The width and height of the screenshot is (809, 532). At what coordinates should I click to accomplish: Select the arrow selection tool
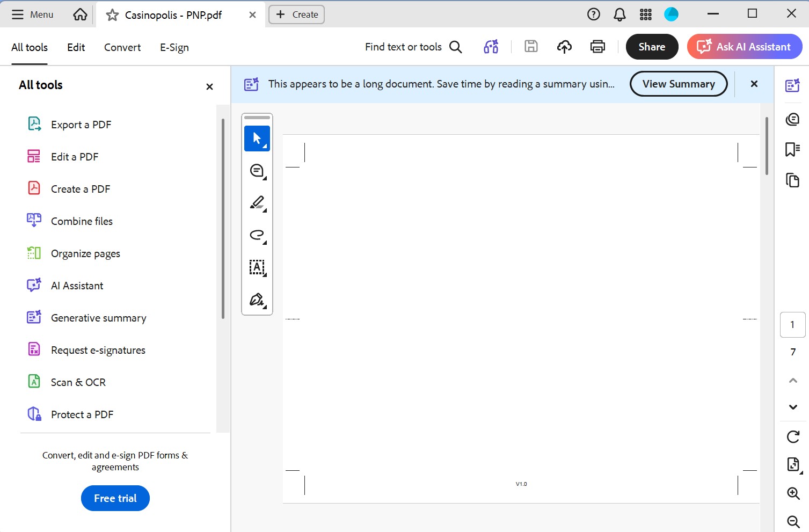pyautogui.click(x=257, y=139)
